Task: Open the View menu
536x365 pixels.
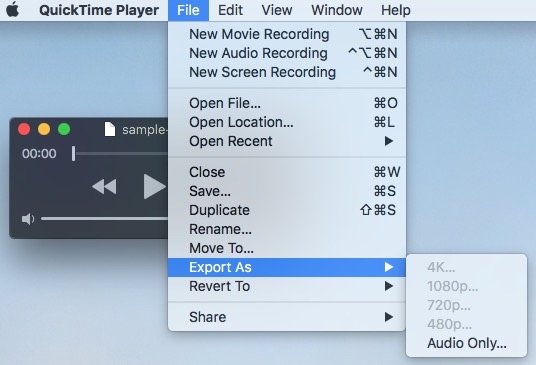Action: pyautogui.click(x=277, y=10)
